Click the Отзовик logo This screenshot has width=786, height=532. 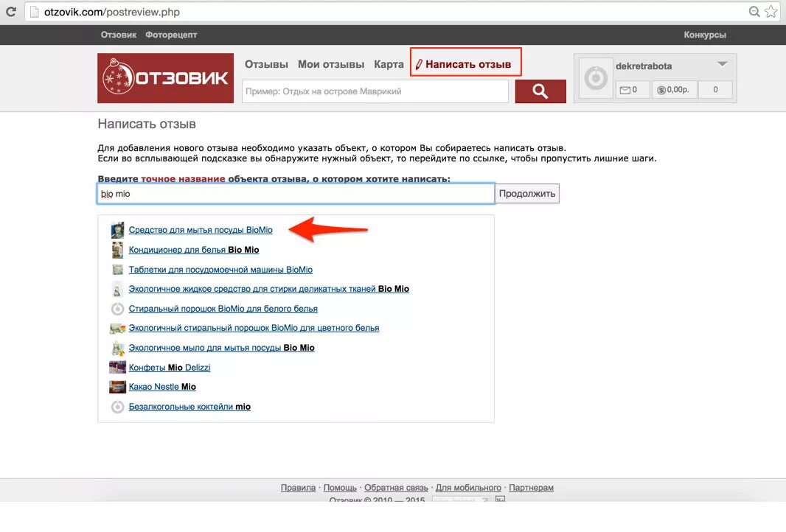[165, 78]
